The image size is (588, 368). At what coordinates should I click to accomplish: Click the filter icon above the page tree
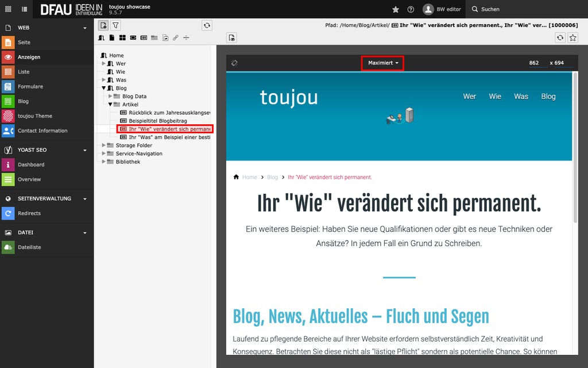coord(115,25)
